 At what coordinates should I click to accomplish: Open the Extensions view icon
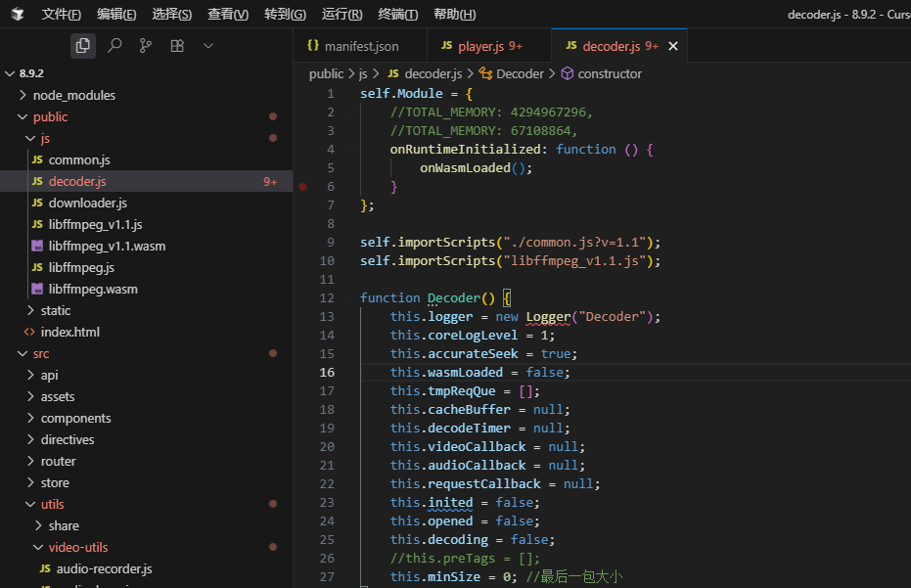click(177, 45)
